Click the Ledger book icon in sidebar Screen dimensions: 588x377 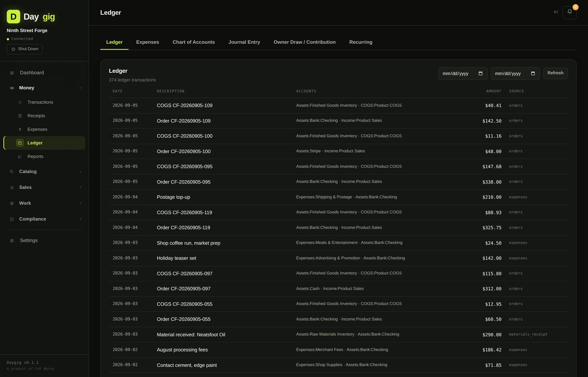point(20,143)
